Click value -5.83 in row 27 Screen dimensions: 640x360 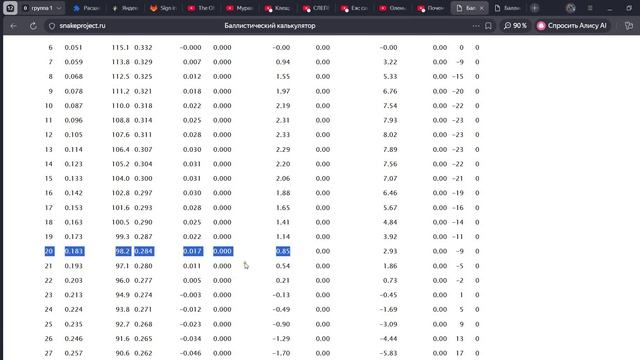(x=388, y=353)
